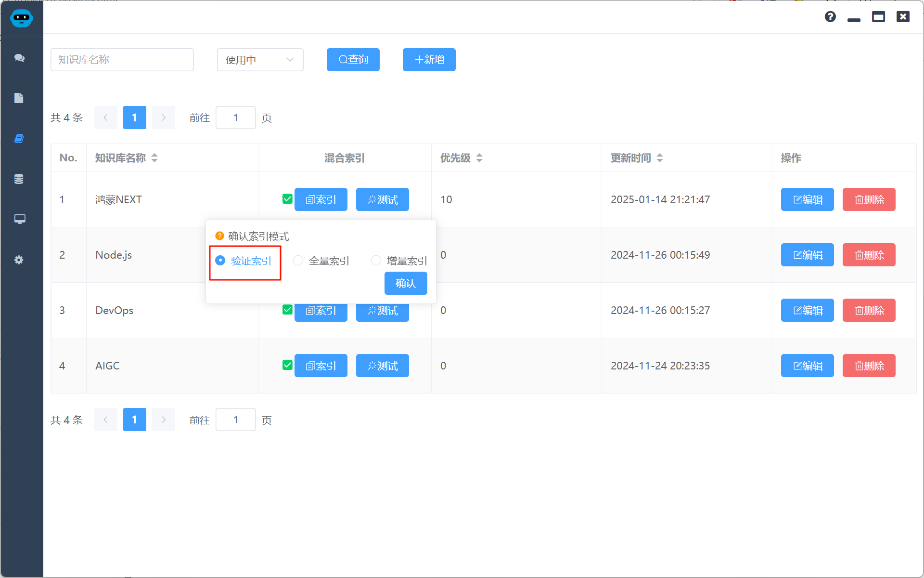Select page 1 in top pagination

coord(135,118)
